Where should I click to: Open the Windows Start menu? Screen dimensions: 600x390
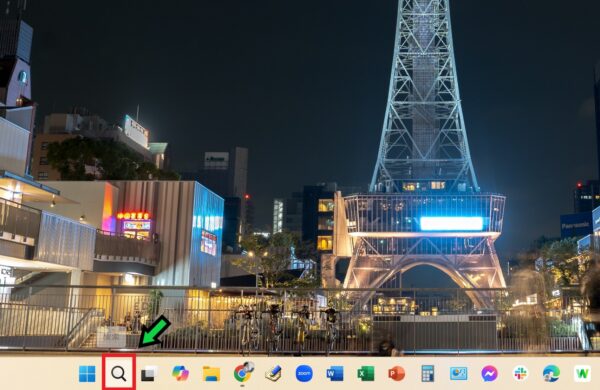87,374
